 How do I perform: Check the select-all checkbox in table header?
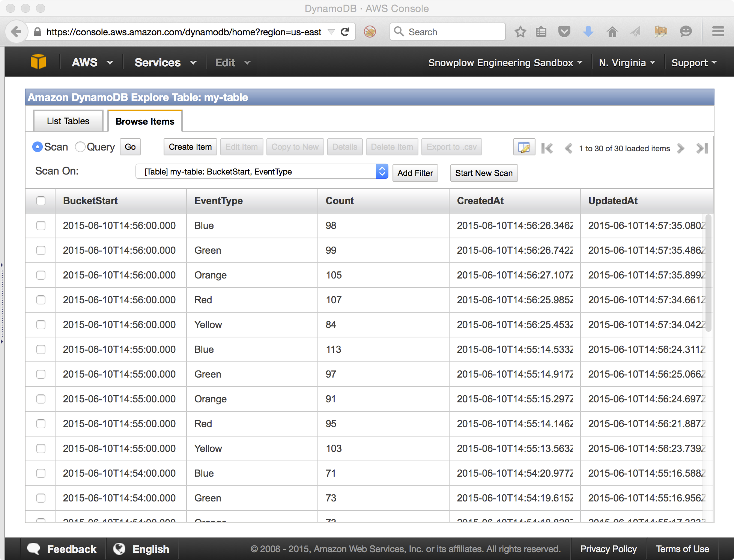click(x=41, y=201)
